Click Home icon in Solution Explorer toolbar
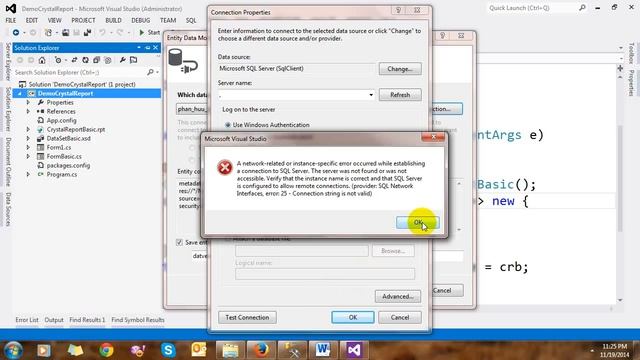Viewport: 640px width, 360px height. [42, 60]
